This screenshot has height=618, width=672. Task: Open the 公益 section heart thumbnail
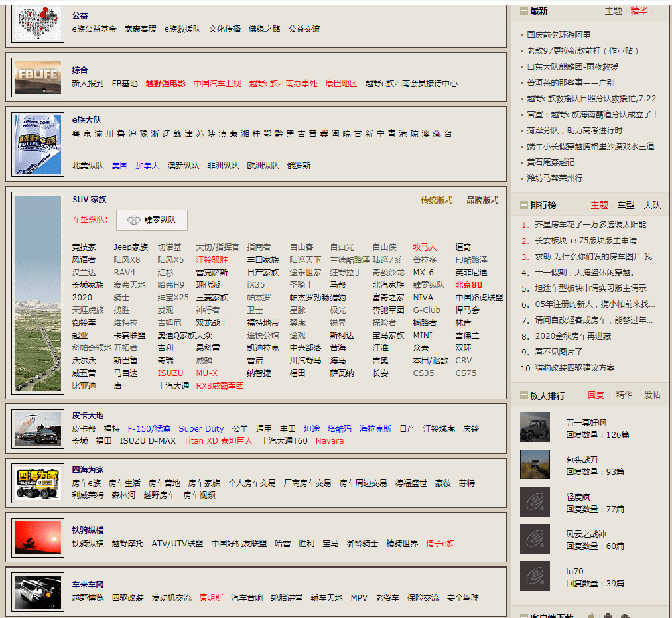pos(38,23)
